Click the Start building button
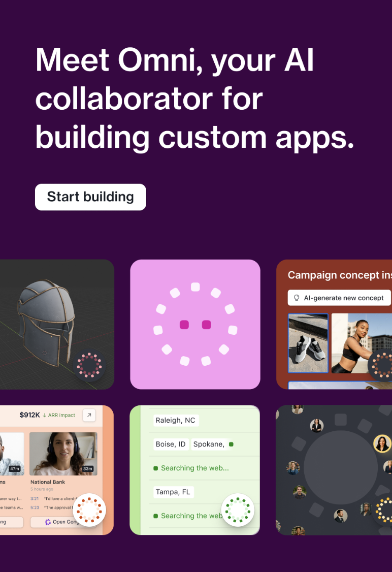This screenshot has width=392, height=572. pos(90,197)
